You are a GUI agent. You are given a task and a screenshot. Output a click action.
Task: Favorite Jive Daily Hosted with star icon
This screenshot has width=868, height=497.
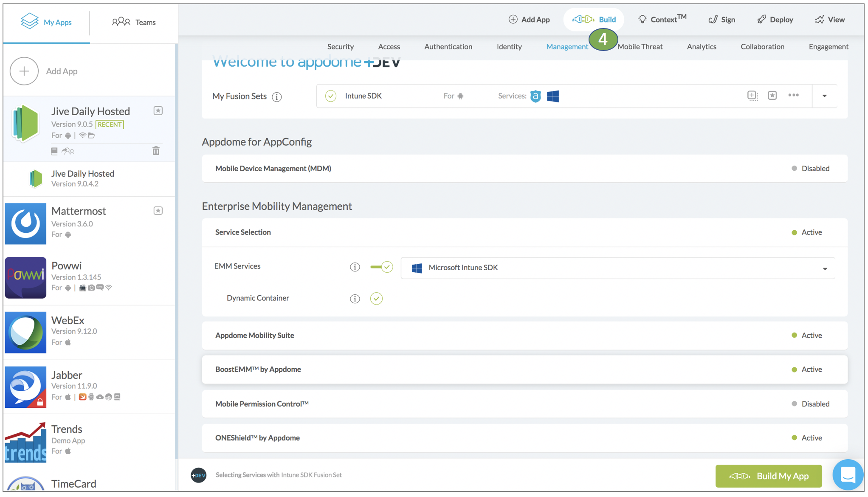tap(158, 111)
